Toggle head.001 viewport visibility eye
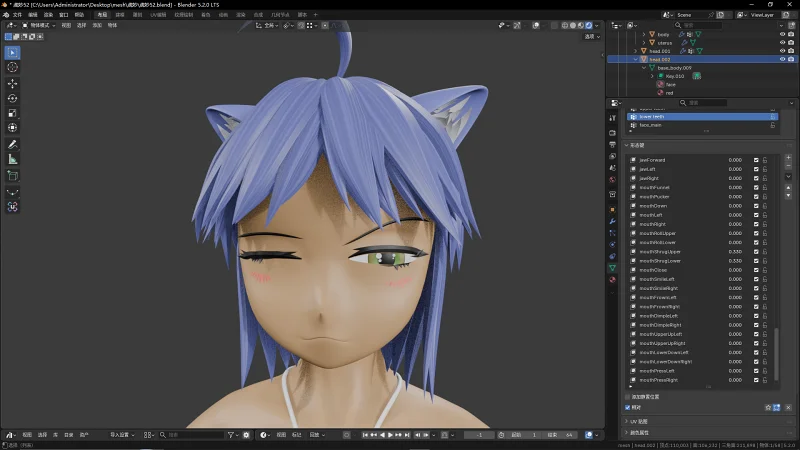Viewport: 800px width, 450px height. [x=783, y=51]
